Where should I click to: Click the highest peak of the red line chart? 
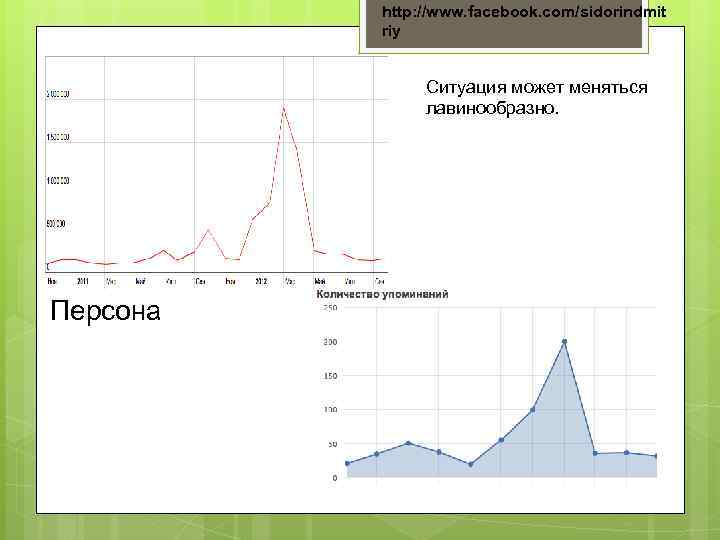284,108
